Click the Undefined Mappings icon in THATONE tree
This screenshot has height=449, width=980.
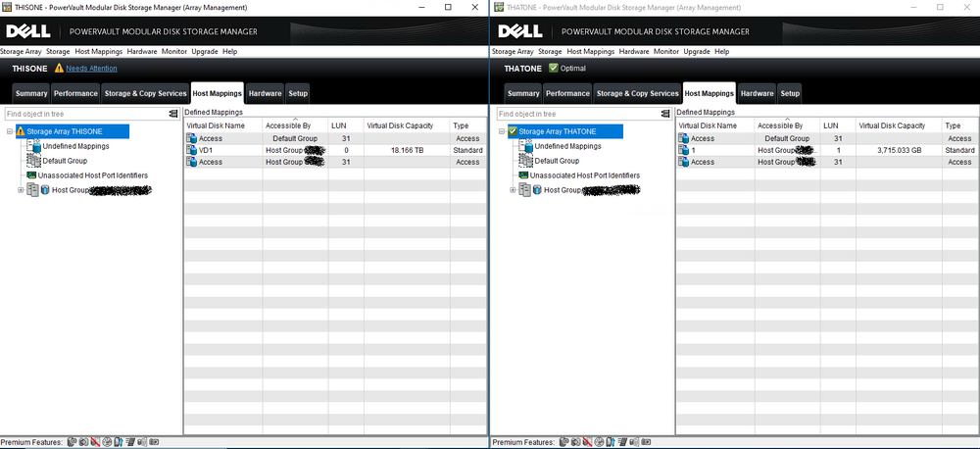point(525,146)
